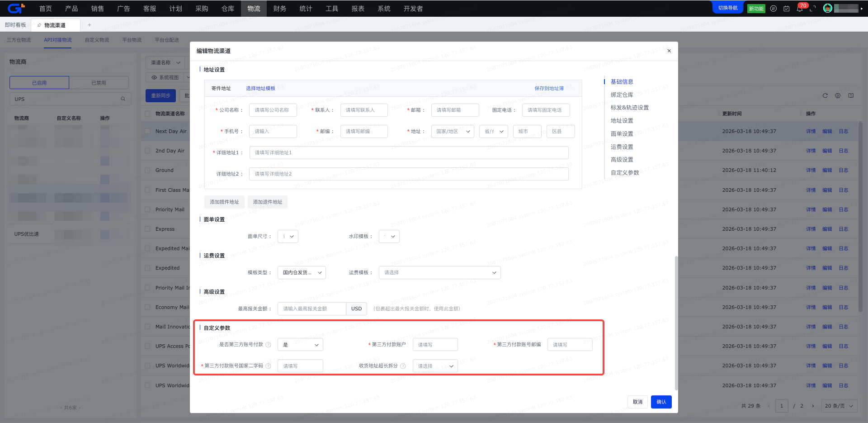
Task: Open the 财务 top menu
Action: pyautogui.click(x=280, y=9)
